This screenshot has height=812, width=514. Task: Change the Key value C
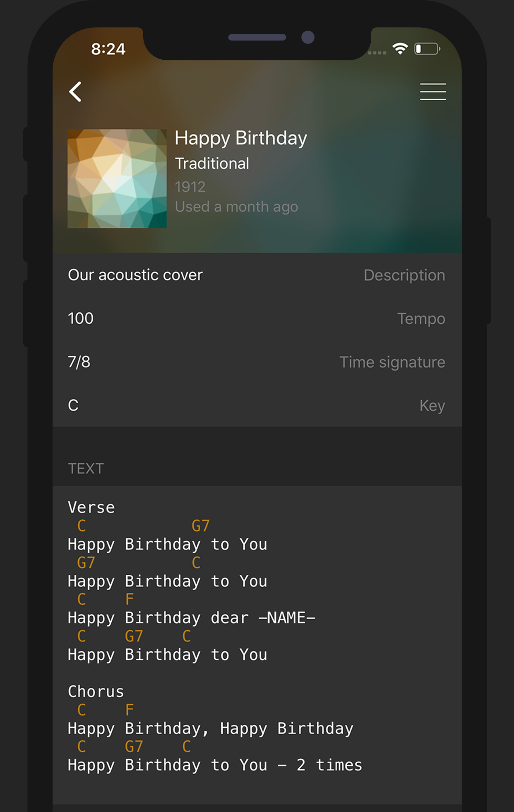[257, 405]
